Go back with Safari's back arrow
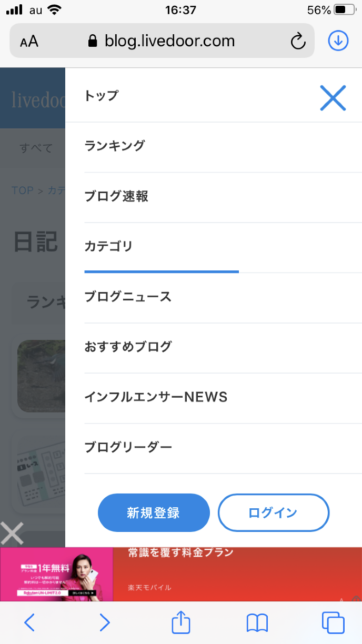 [x=29, y=622]
